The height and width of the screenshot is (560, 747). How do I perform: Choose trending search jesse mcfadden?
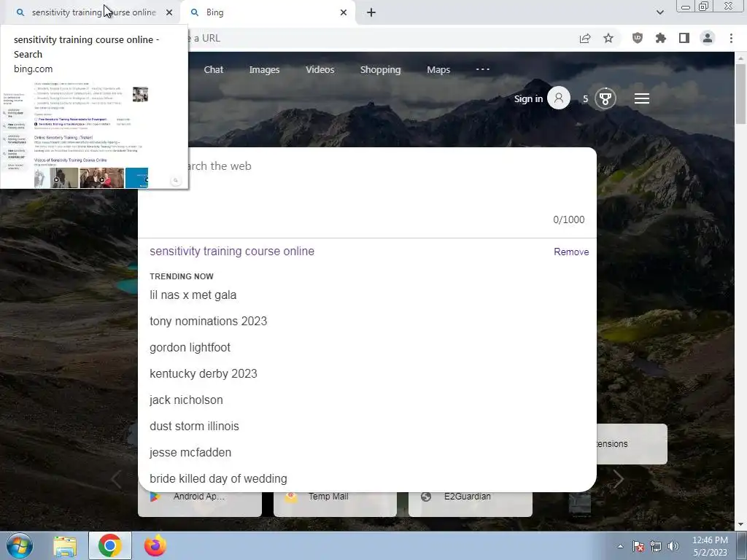[x=190, y=452]
